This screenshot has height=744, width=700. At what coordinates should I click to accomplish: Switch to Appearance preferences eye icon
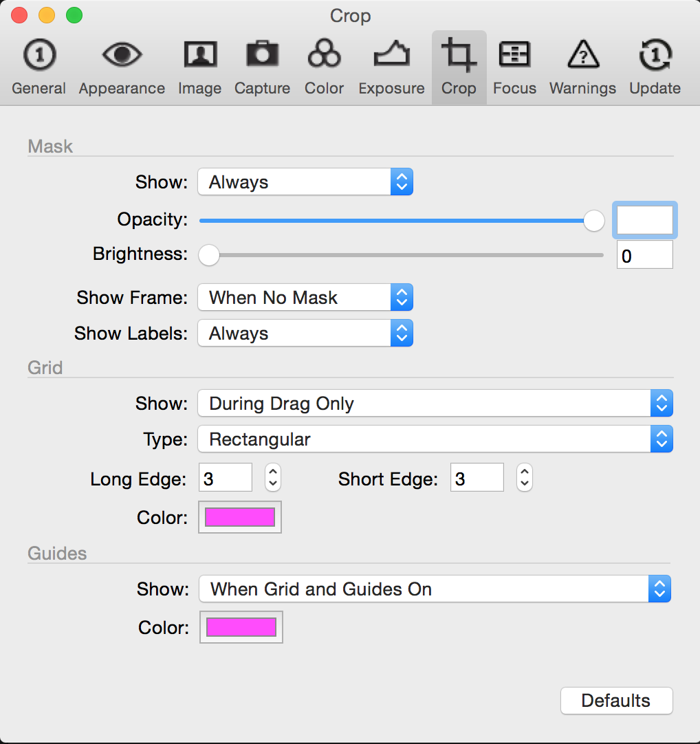point(122,54)
